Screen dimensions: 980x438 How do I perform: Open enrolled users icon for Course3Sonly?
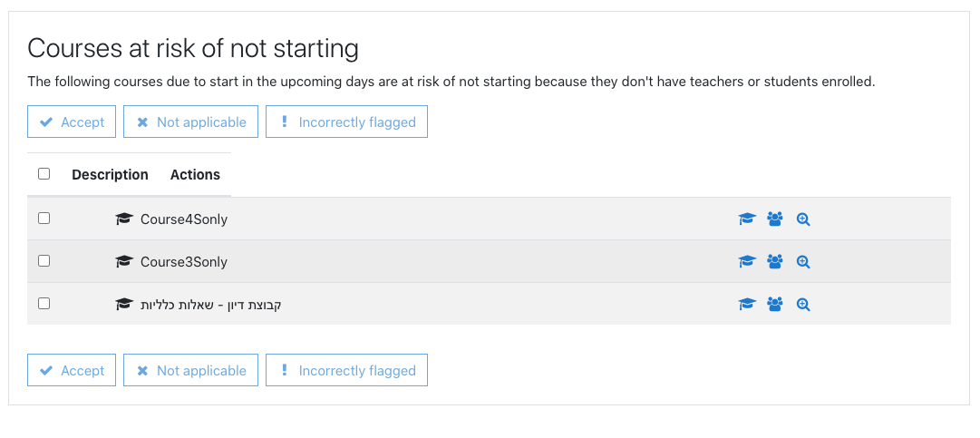point(775,262)
